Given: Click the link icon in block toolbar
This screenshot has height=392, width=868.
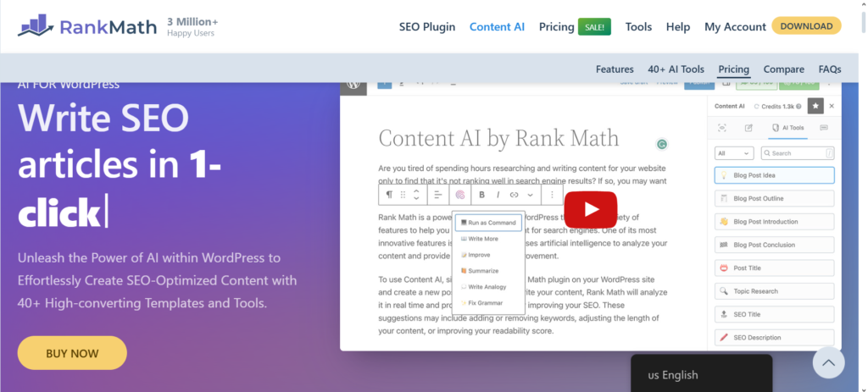Looking at the screenshot, I should click(x=514, y=195).
